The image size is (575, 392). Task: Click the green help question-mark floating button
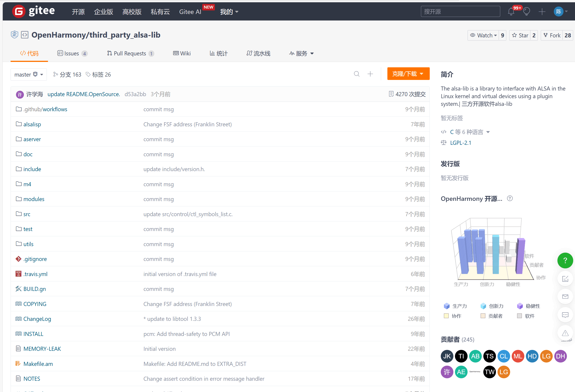tap(565, 261)
